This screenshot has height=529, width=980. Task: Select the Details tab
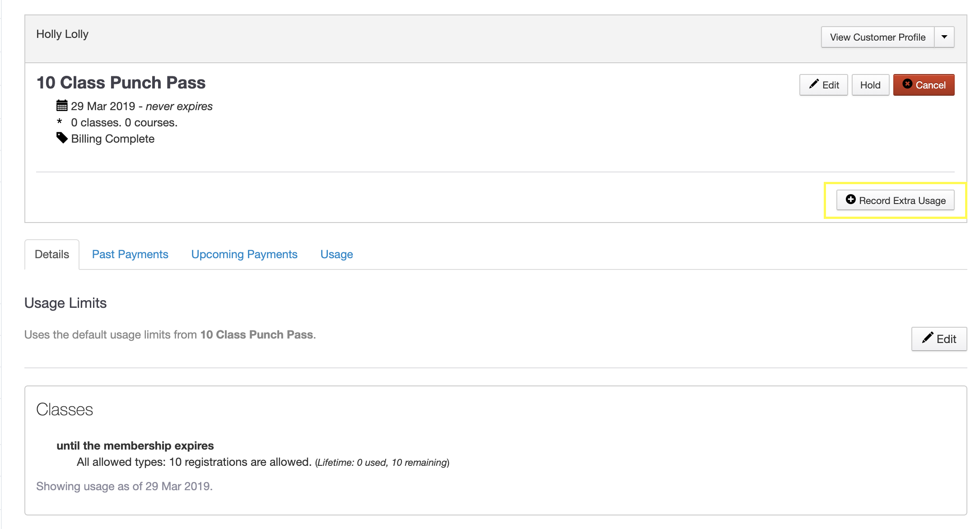point(52,254)
